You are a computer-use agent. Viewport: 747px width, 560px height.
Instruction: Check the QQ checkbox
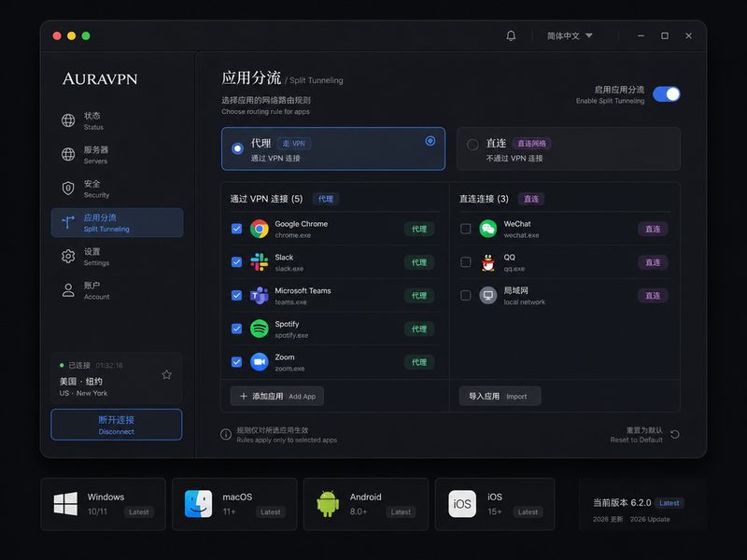click(x=466, y=262)
